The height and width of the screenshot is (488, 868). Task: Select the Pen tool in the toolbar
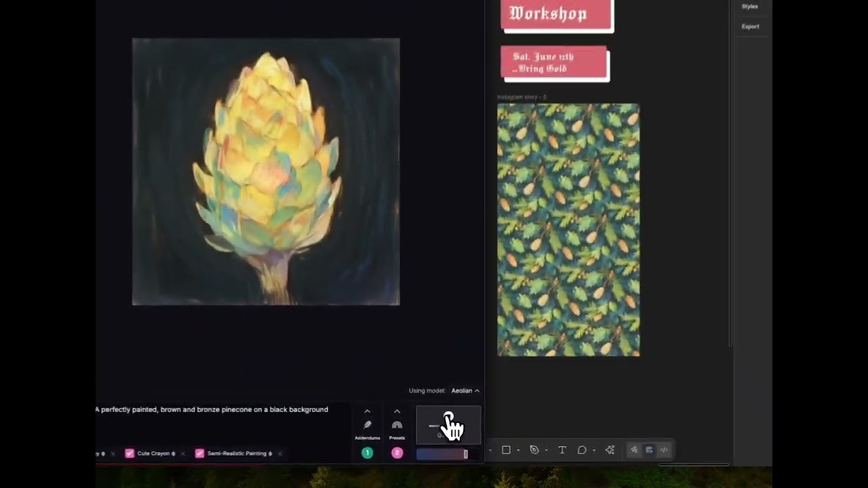pos(534,450)
